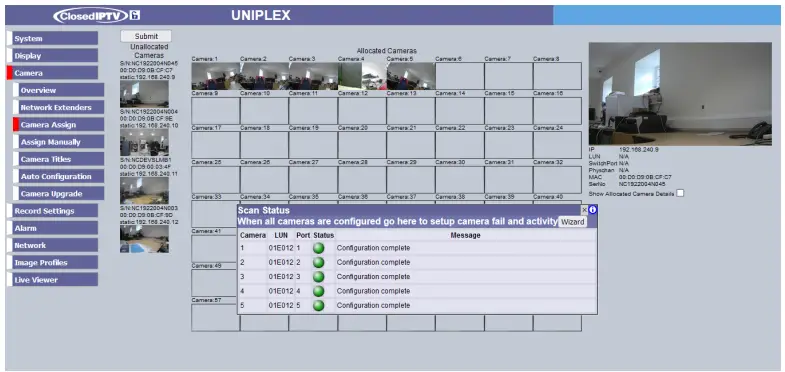The height and width of the screenshot is (372, 785).
Task: Select empty Camera 6 slot
Action: tap(460, 76)
